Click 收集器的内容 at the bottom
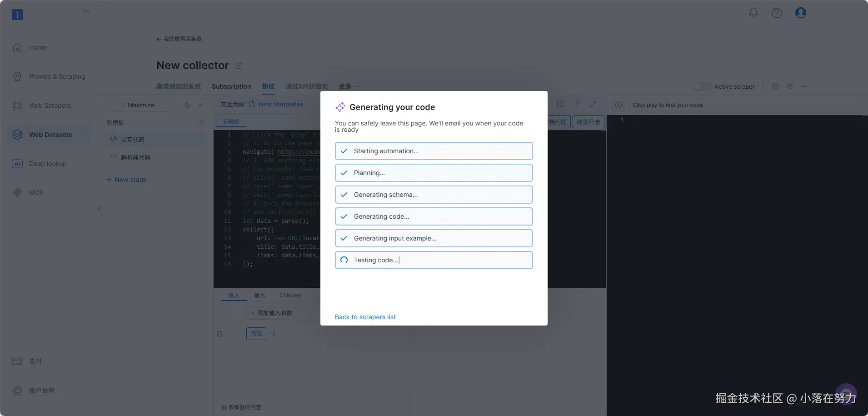The height and width of the screenshot is (416, 868). (242, 407)
